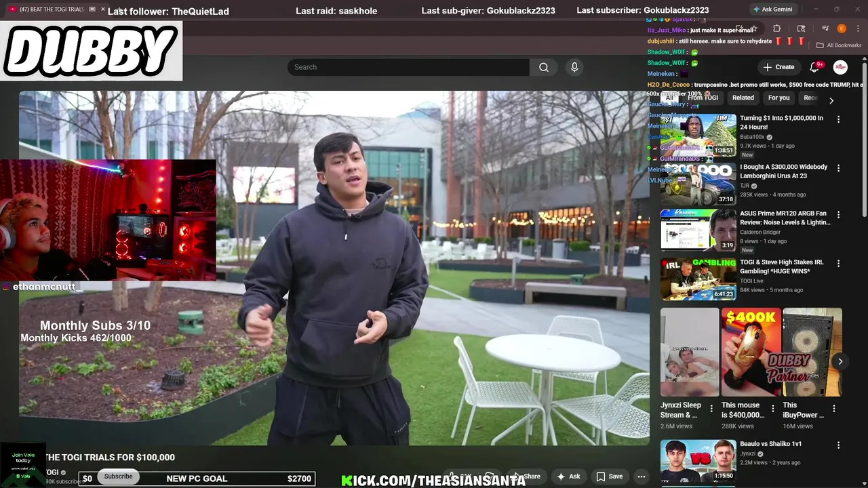Viewport: 868px width, 488px height.
Task: Click Buba100x channel name
Action: pos(751,137)
